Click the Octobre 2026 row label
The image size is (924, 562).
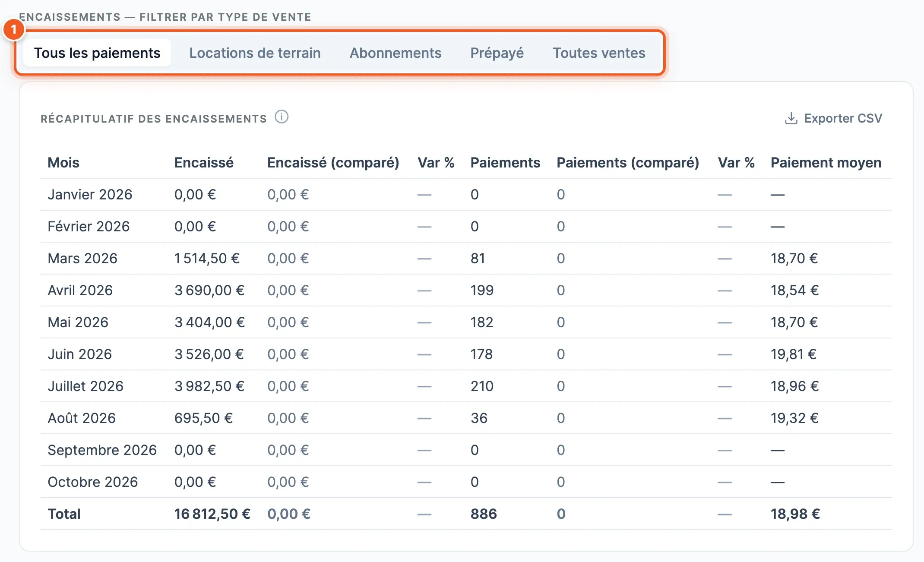(93, 482)
